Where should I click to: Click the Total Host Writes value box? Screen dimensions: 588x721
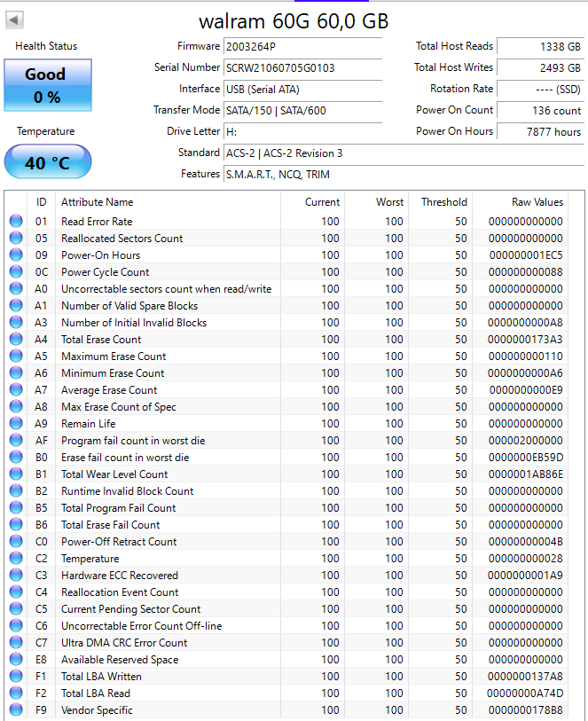tap(540, 67)
